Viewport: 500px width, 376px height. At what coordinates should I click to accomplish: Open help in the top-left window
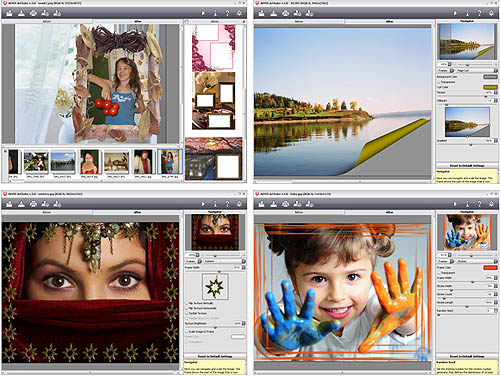[227, 13]
